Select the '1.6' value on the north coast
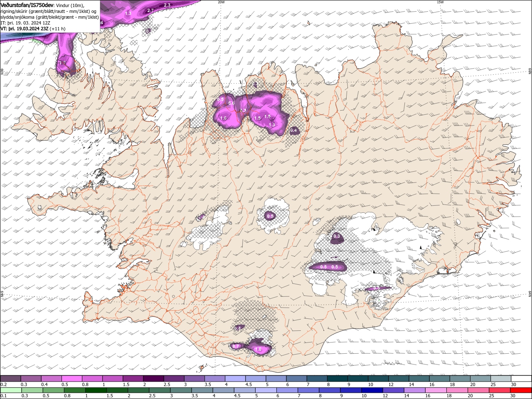Viewport: 532px width, 399px height. pos(223,118)
